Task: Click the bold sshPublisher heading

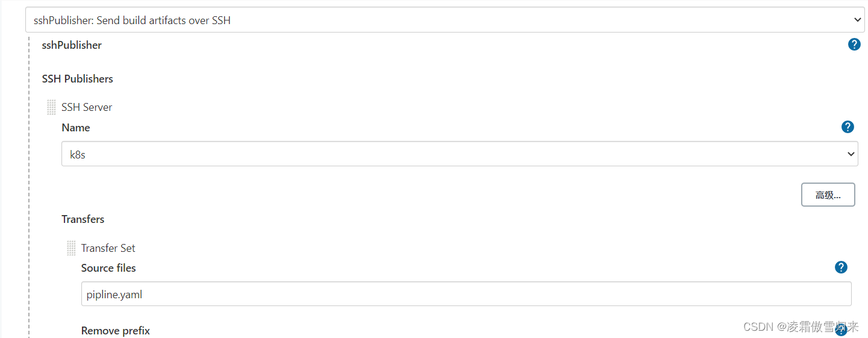Action: 72,45
